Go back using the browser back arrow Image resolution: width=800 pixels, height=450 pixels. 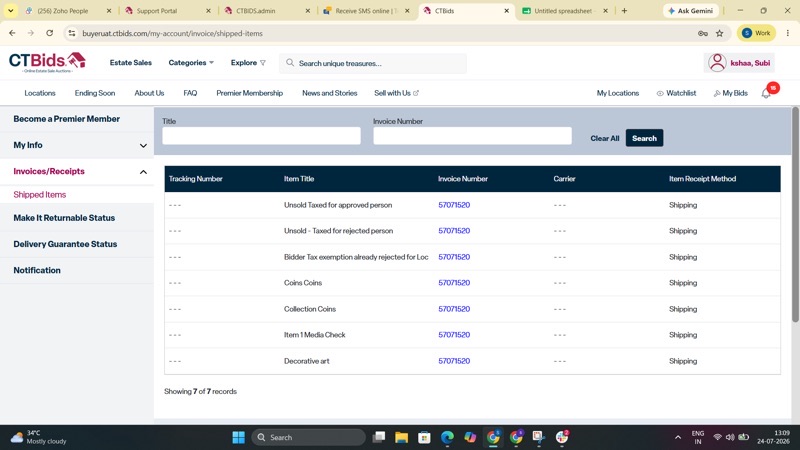coord(12,33)
